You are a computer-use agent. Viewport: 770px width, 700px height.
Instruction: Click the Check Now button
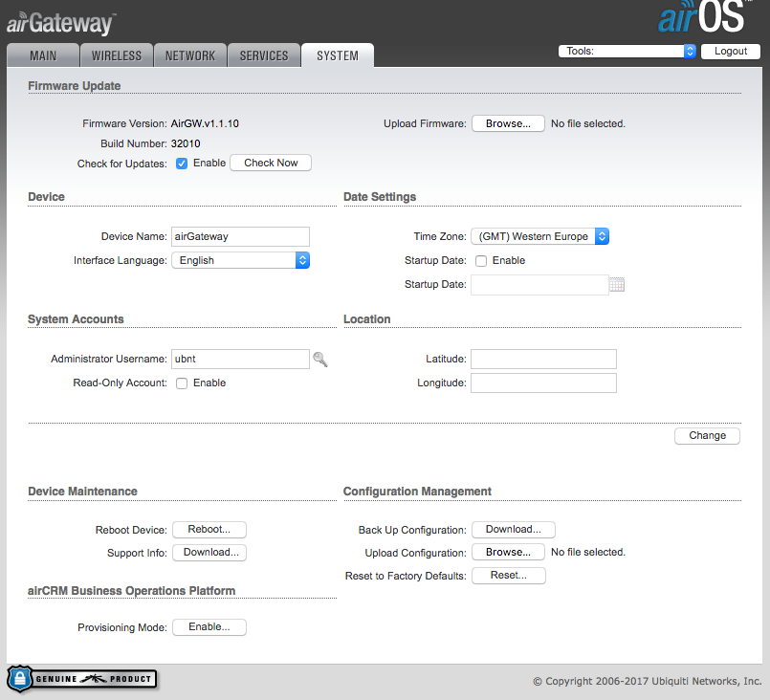271,163
